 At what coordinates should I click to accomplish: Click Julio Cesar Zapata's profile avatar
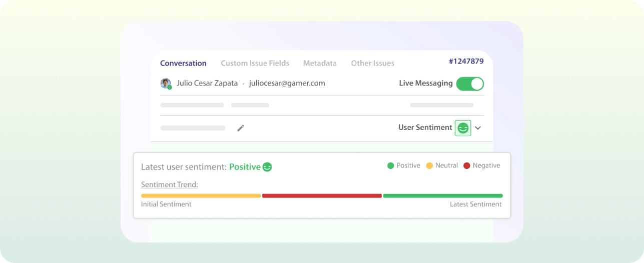click(x=166, y=84)
